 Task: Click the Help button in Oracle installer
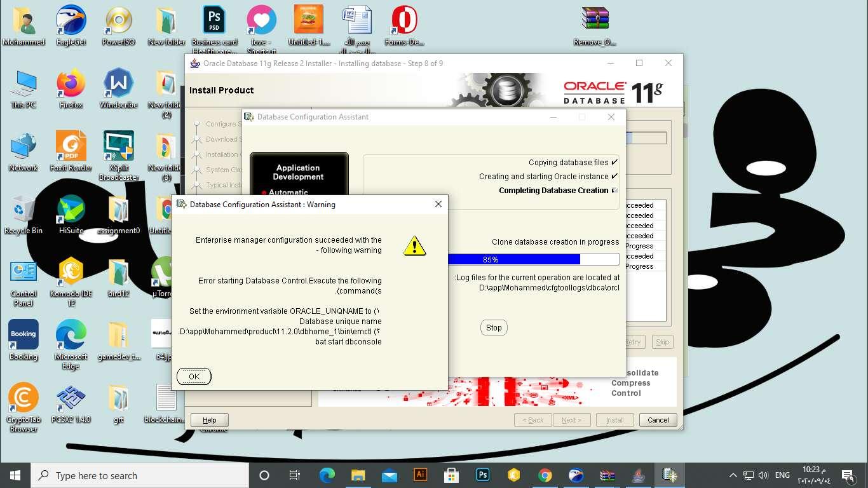[209, 420]
